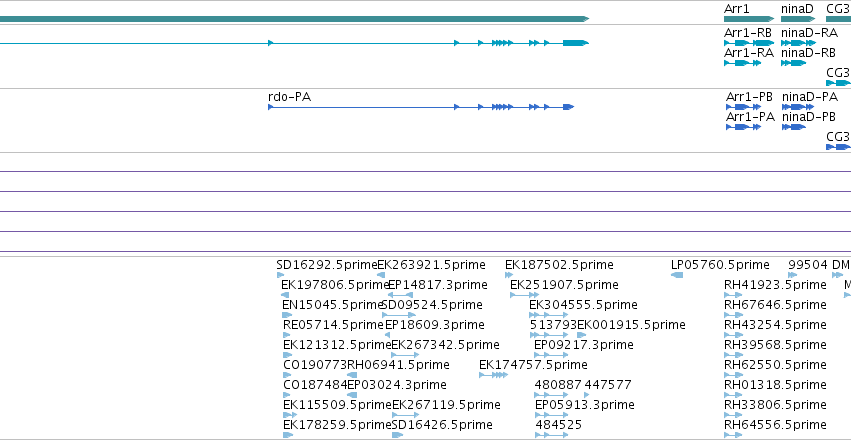Select the ninaD gene bar
The width and height of the screenshot is (851, 440).
(798, 19)
